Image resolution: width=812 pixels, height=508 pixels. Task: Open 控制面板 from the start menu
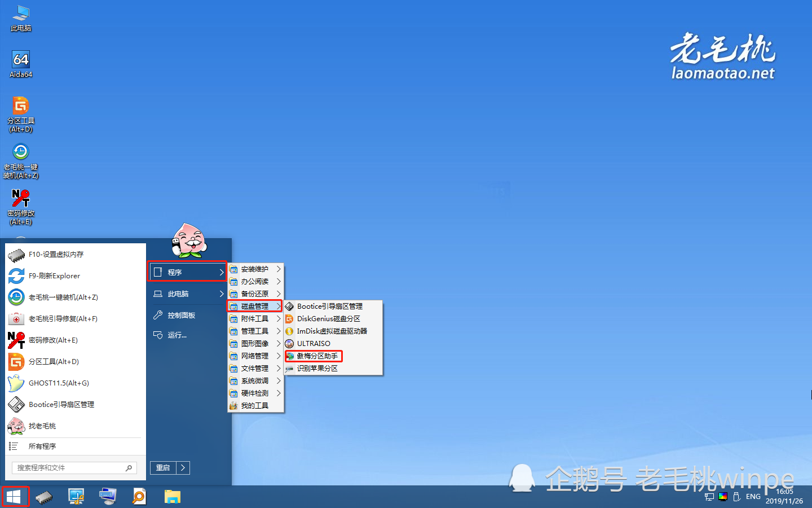click(187, 315)
